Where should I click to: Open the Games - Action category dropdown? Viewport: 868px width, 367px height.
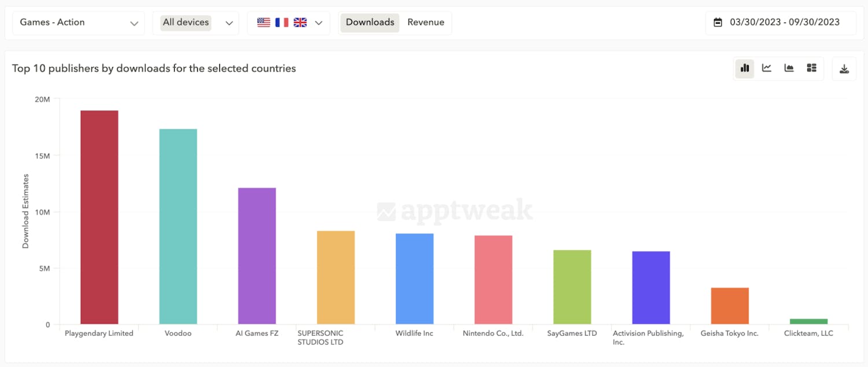[78, 22]
